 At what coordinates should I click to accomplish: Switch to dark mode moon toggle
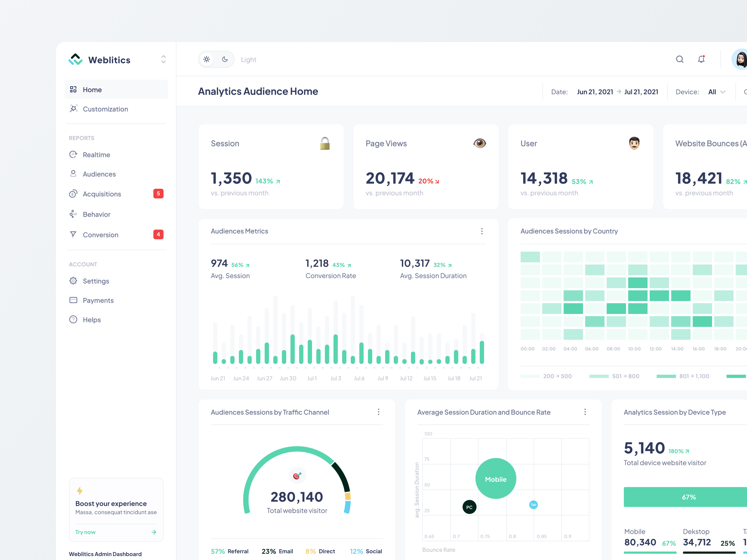225,59
